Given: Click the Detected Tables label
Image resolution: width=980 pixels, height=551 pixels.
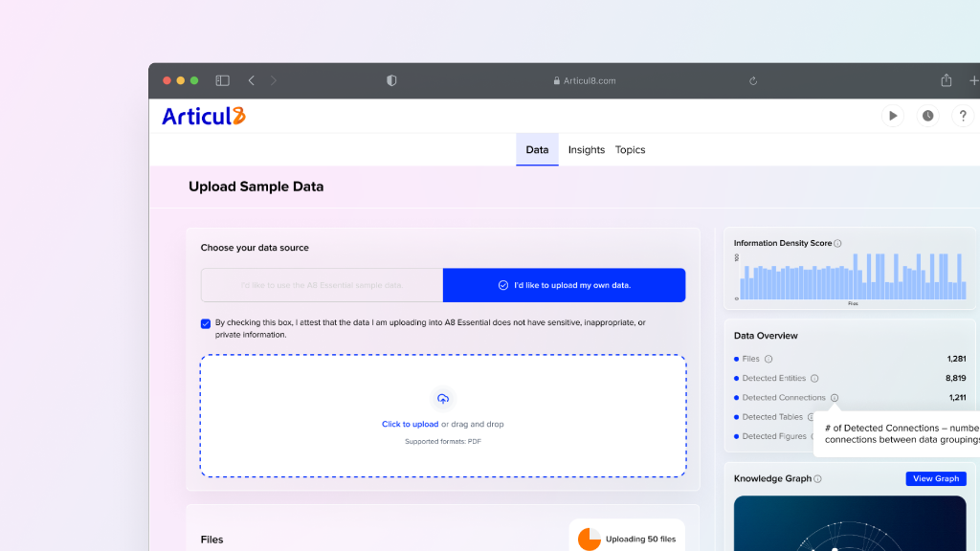Looking at the screenshot, I should point(772,417).
